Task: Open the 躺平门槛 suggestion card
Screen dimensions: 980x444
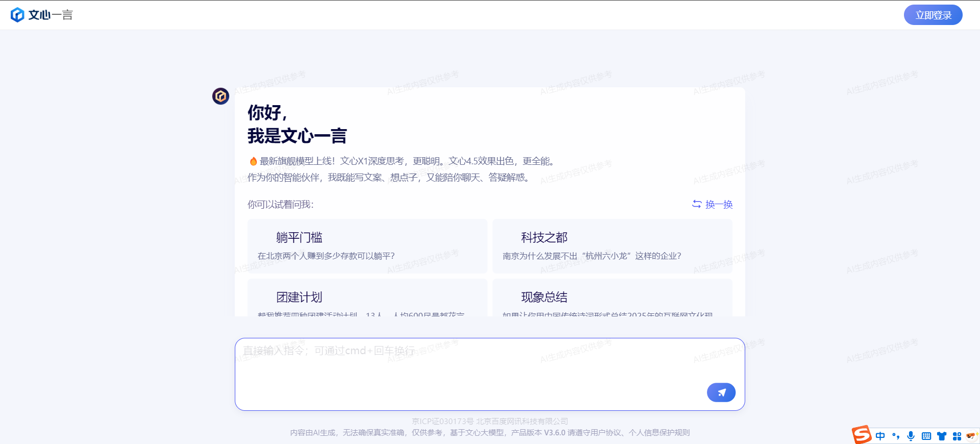Action: [367, 246]
